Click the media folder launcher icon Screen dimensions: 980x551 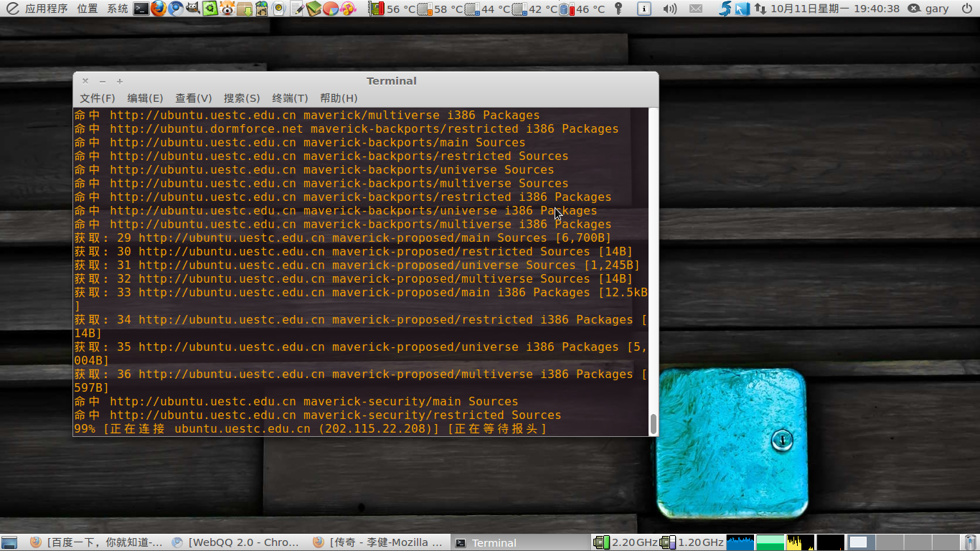(x=262, y=9)
